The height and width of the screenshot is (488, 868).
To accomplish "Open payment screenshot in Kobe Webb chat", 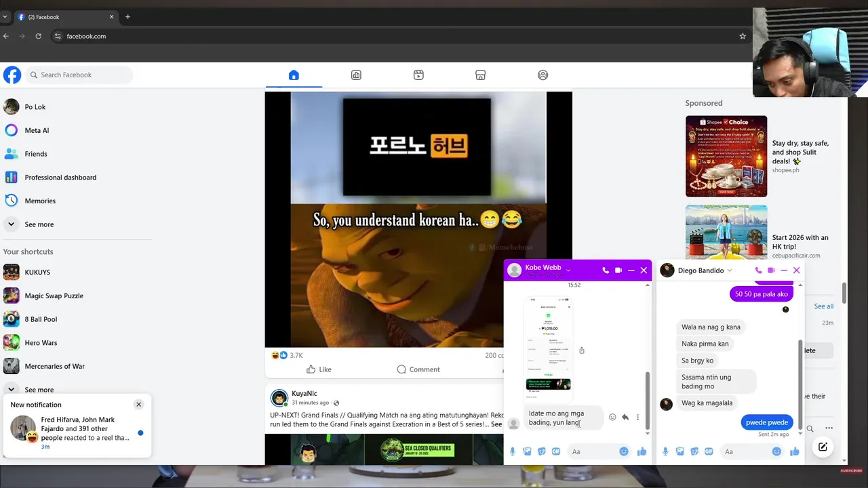I will [x=548, y=349].
